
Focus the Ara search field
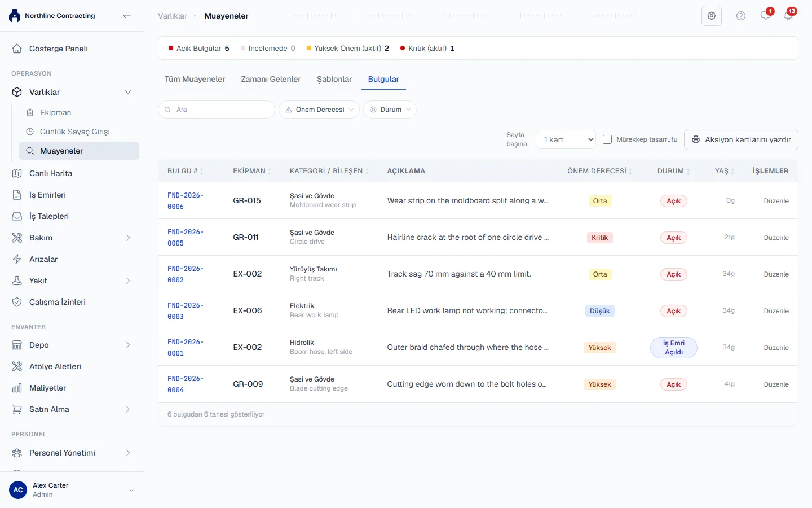217,110
